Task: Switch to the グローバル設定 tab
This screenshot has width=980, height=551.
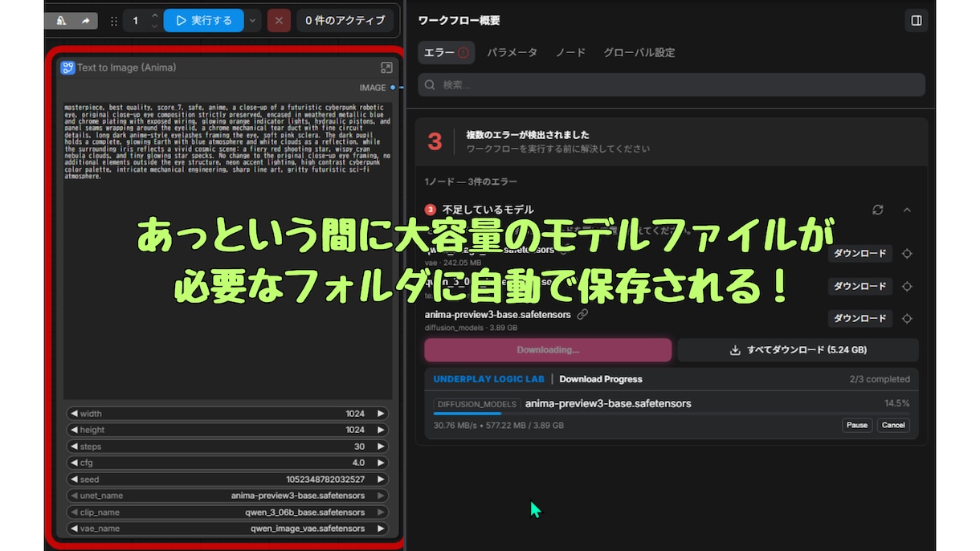Action: (639, 52)
